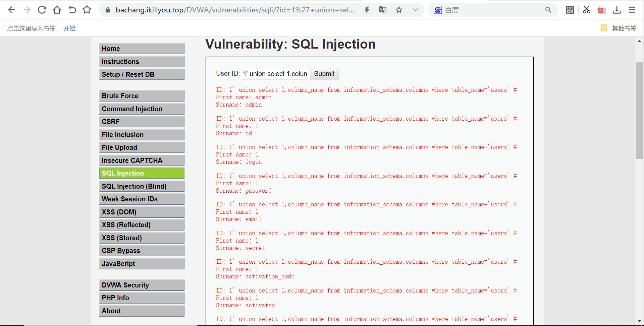Open the JavaScript page
The image size is (644, 326).
pyautogui.click(x=142, y=264)
